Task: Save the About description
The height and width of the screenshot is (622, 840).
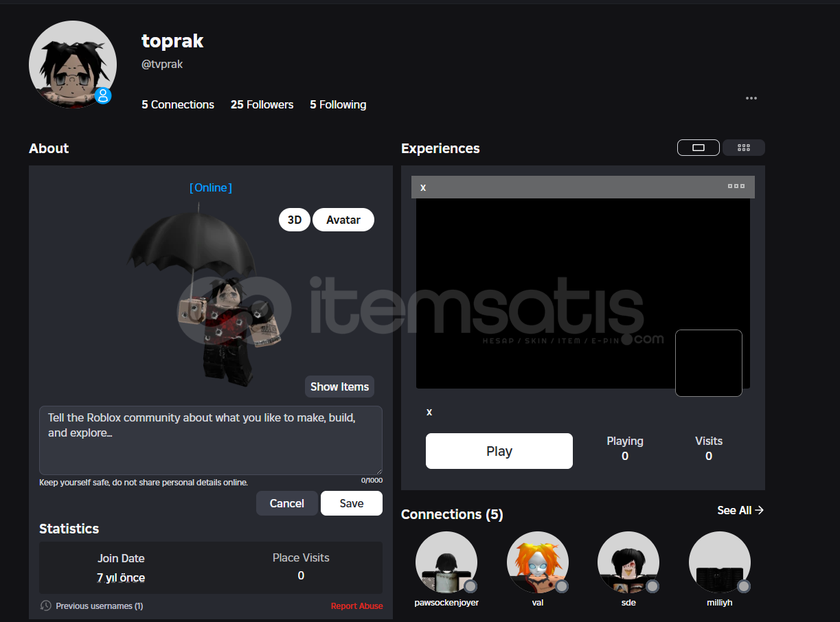Action: pyautogui.click(x=352, y=503)
